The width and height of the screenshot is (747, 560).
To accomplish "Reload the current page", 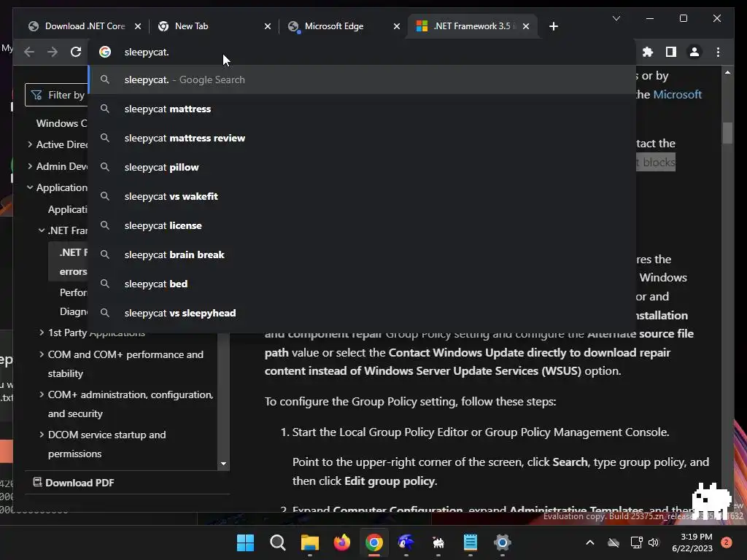I will (76, 52).
